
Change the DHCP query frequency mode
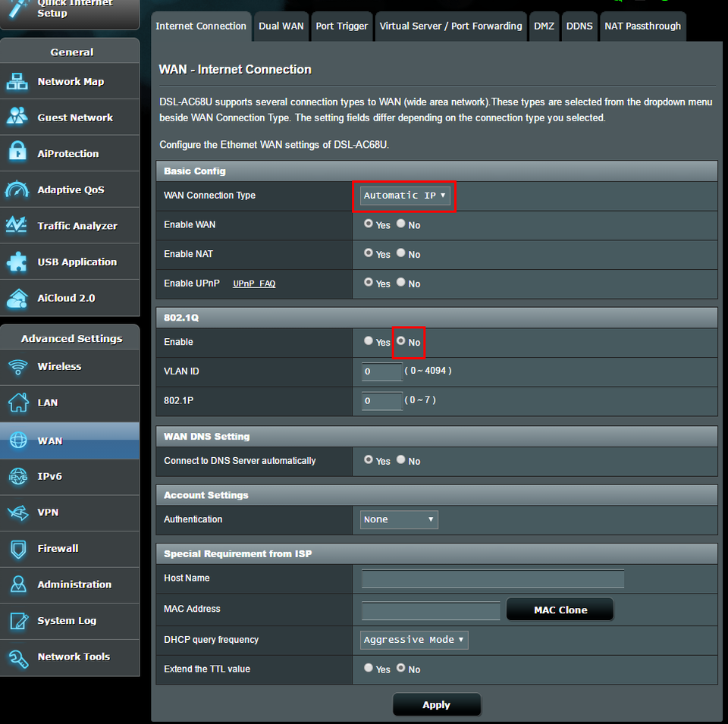coord(413,639)
